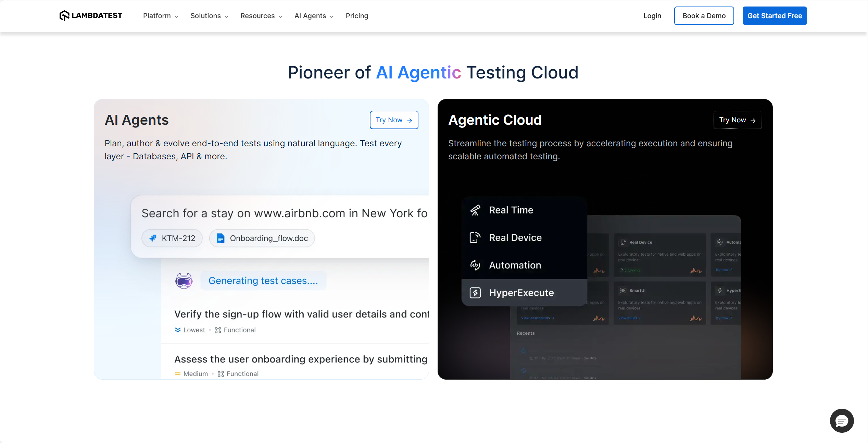The image size is (868, 443).
Task: Go to the Pricing page
Action: (357, 16)
